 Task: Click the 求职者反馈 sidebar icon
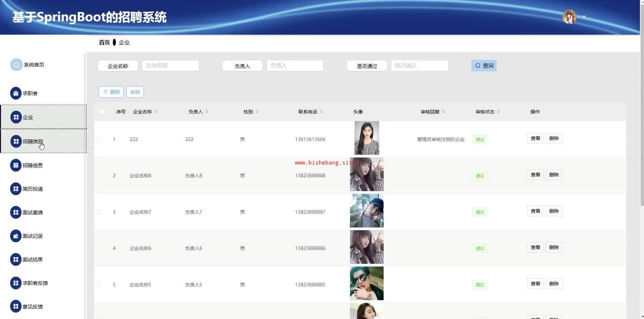16,283
